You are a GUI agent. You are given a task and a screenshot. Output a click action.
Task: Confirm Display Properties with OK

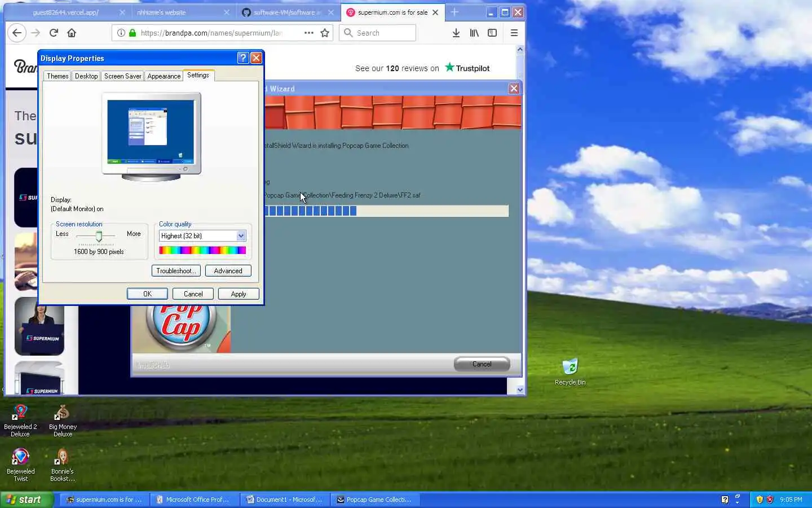147,294
